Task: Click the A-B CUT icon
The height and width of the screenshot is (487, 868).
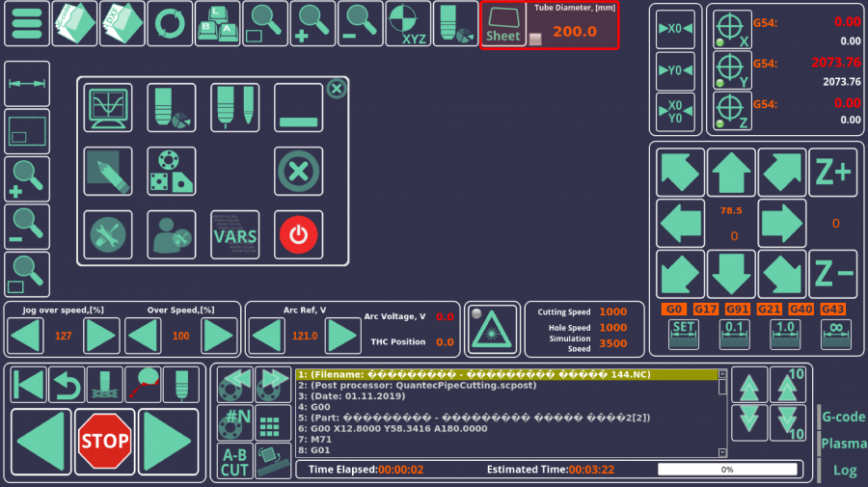Action: [x=234, y=463]
